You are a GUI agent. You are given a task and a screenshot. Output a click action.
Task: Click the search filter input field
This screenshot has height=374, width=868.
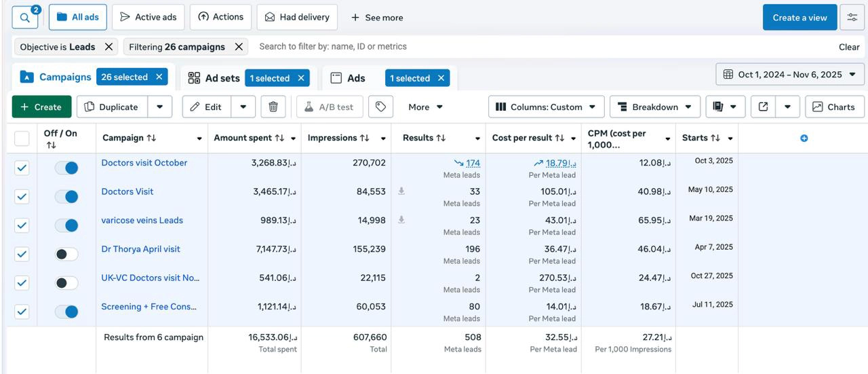[x=475, y=47]
